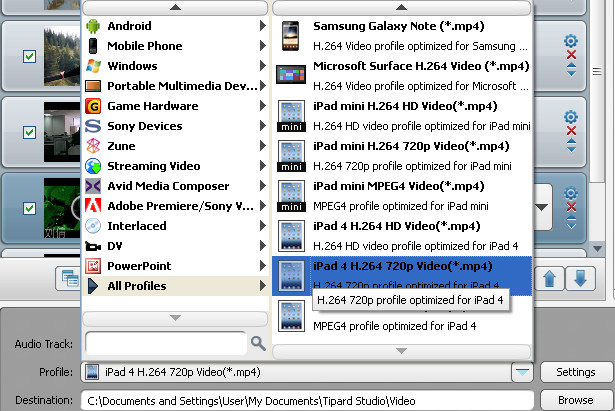615x411 pixels.
Task: Select iPad mini H.264 720p Video profile
Action: click(x=402, y=156)
